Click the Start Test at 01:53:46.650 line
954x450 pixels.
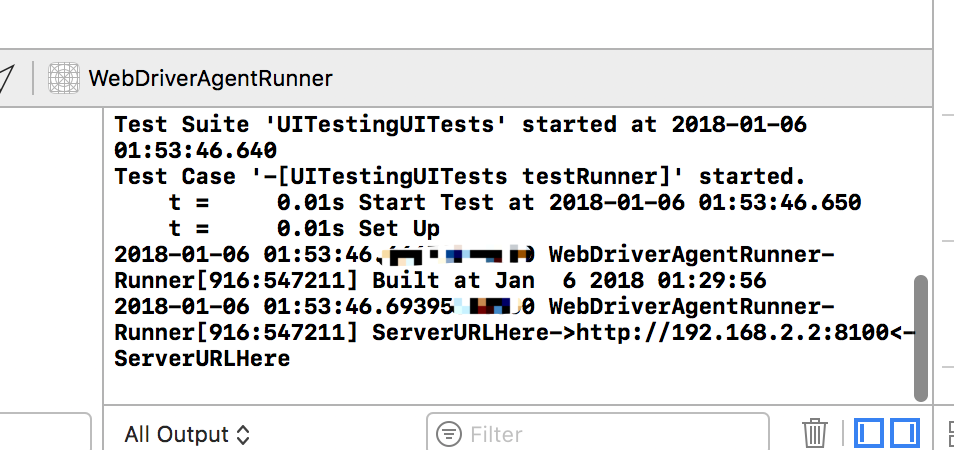pos(514,203)
